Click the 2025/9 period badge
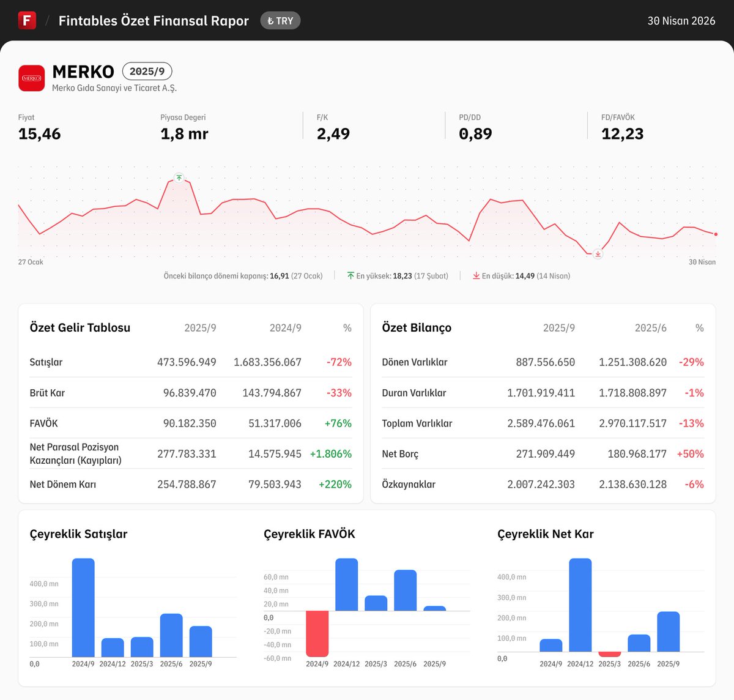Image resolution: width=734 pixels, height=700 pixels. pyautogui.click(x=147, y=72)
